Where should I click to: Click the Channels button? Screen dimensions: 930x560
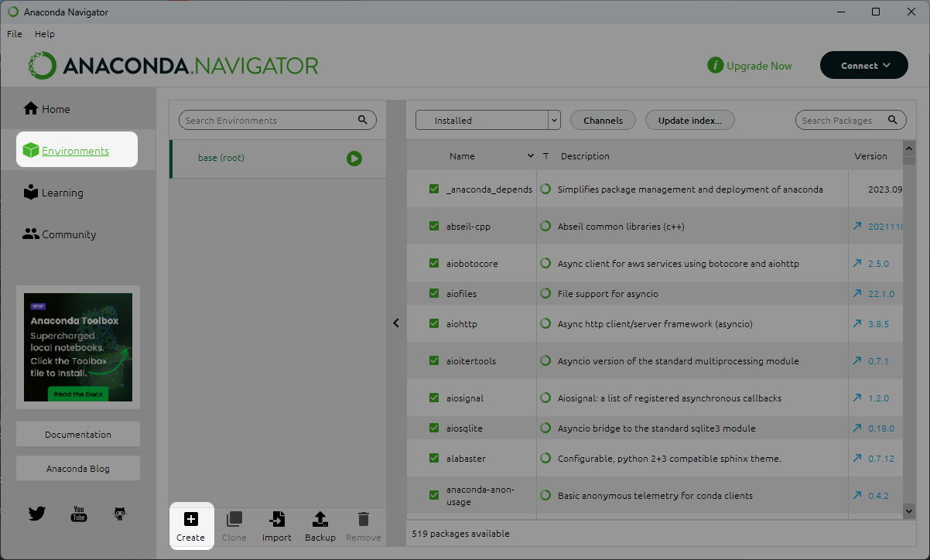click(x=603, y=120)
